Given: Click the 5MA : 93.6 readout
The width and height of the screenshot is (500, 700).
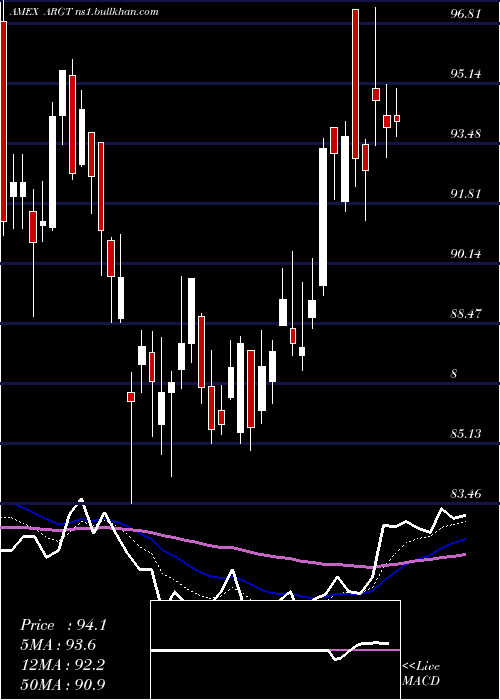Looking at the screenshot, I should coord(58,645).
